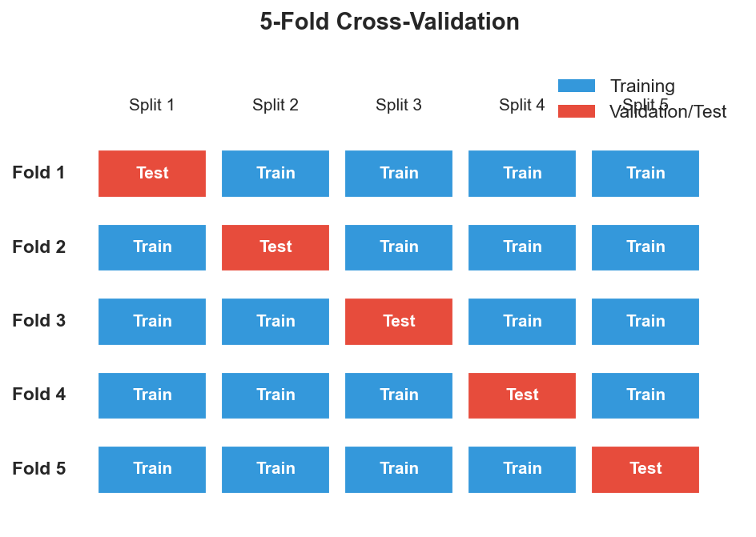Click the blue Training legend swatch

coord(577,86)
